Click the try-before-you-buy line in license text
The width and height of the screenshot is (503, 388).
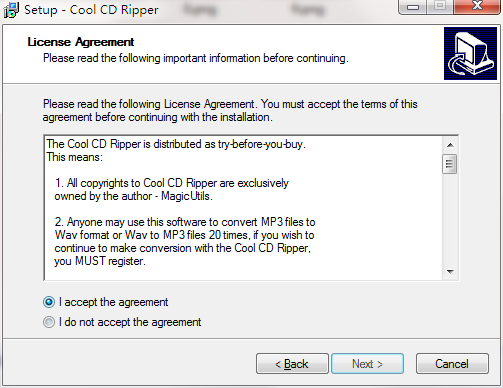pyautogui.click(x=176, y=144)
